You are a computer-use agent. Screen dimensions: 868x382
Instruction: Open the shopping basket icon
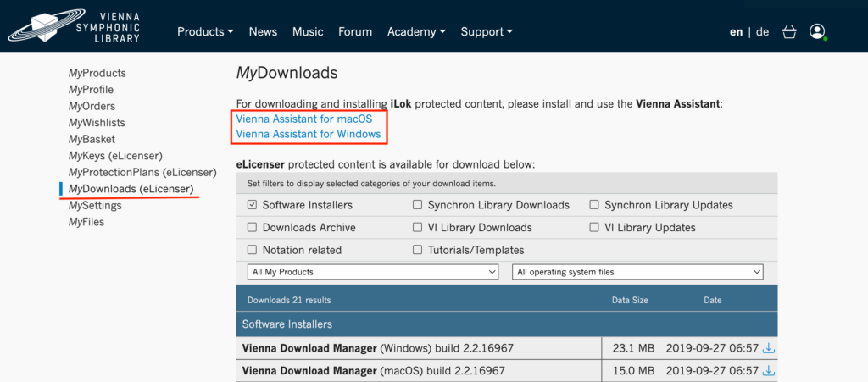789,32
